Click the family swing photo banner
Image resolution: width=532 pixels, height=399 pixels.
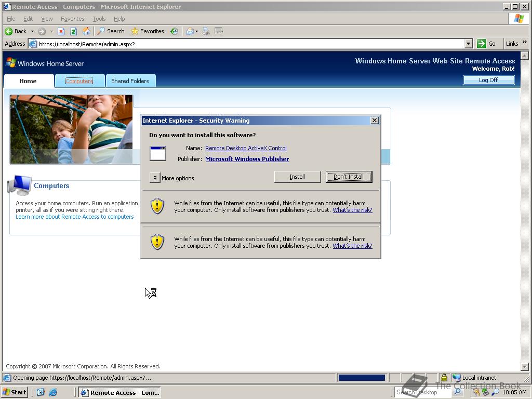(72, 129)
